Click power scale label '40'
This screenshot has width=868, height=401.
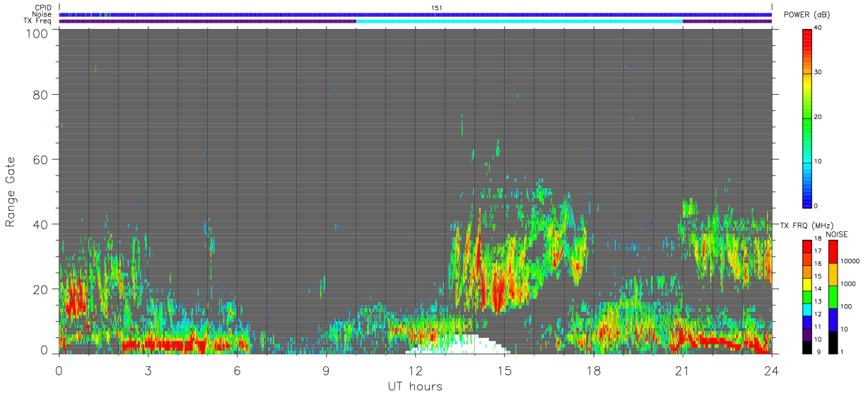pos(819,28)
